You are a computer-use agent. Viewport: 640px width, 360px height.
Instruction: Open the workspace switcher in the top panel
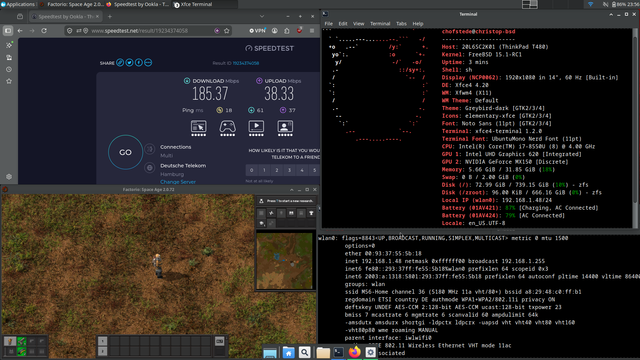(x=529, y=4)
